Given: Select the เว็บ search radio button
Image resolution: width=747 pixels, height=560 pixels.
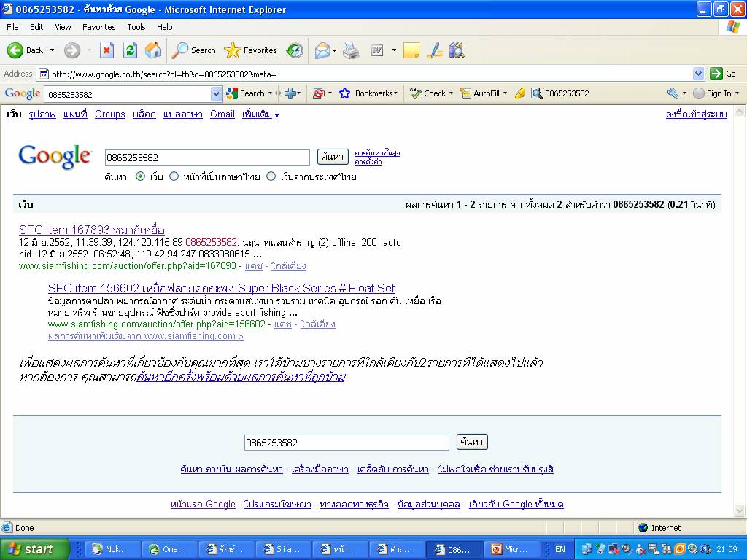Looking at the screenshot, I should (141, 176).
